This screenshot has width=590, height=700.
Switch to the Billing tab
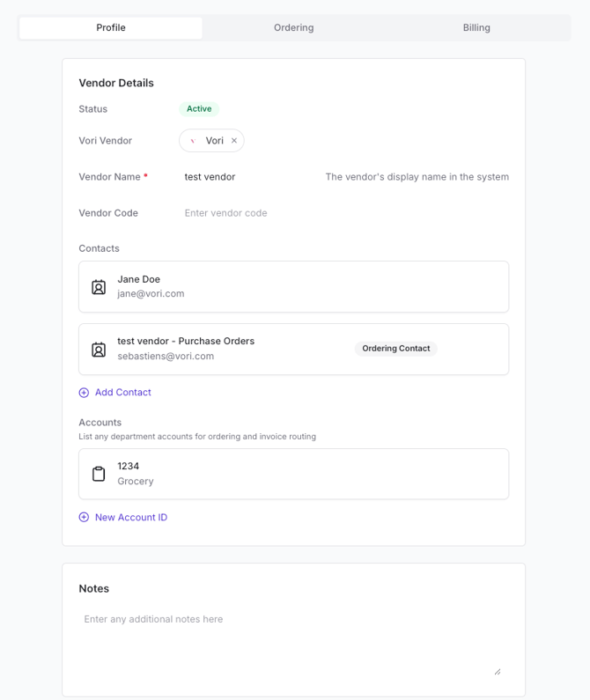pos(476,28)
